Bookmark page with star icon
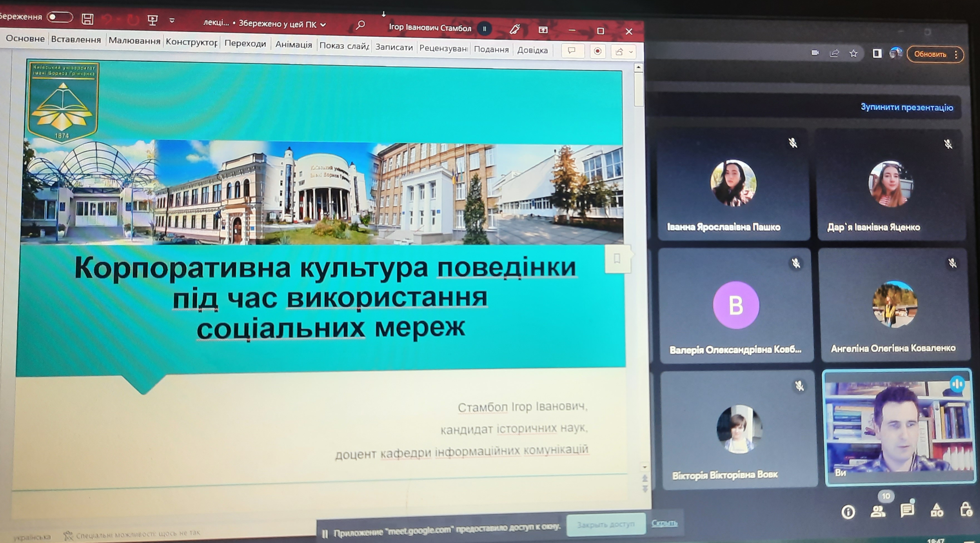 854,53
